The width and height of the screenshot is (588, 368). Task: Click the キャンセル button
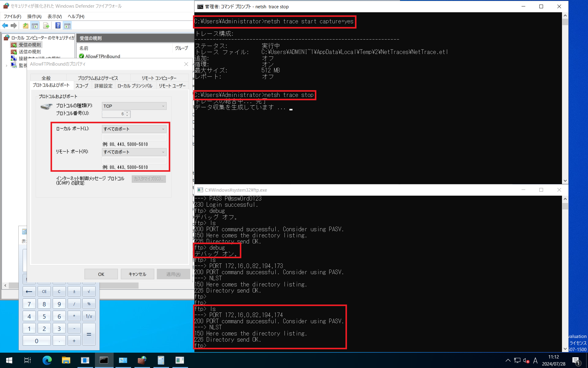[137, 274]
